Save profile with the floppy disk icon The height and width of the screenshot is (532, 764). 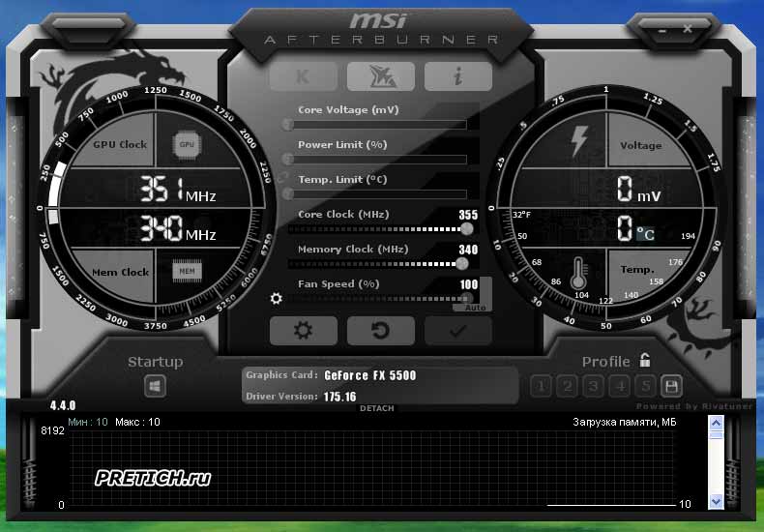tap(671, 387)
